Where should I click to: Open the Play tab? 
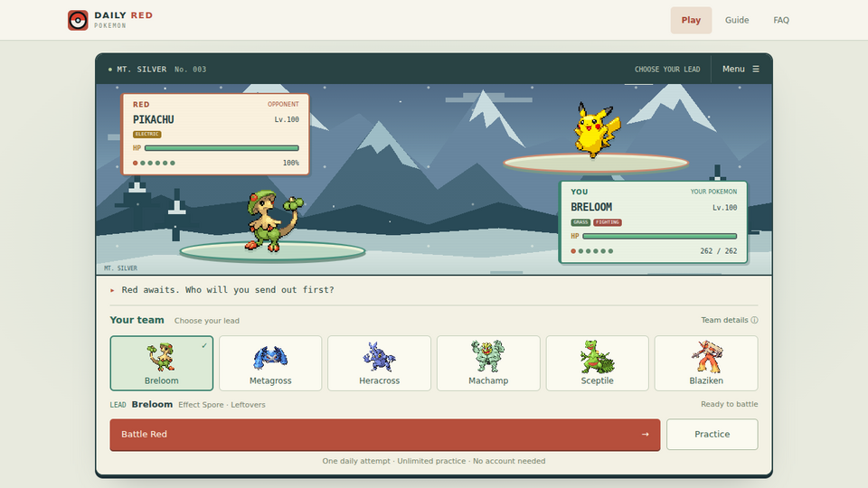(x=691, y=20)
